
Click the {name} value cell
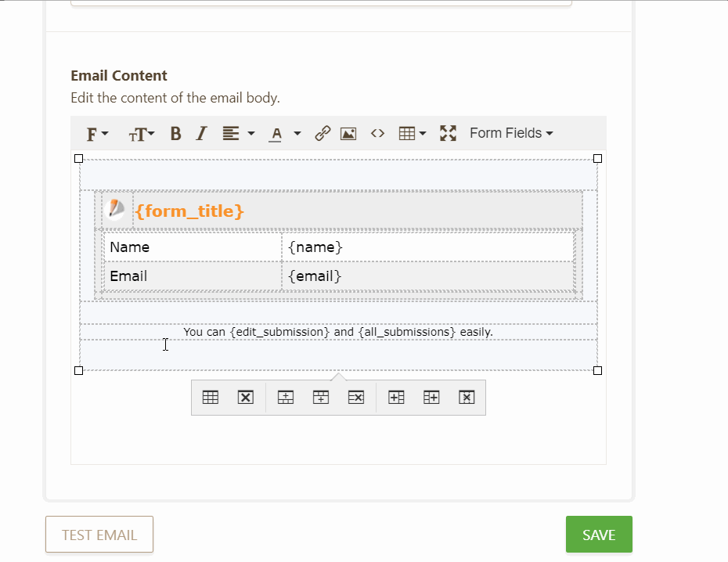pos(428,247)
